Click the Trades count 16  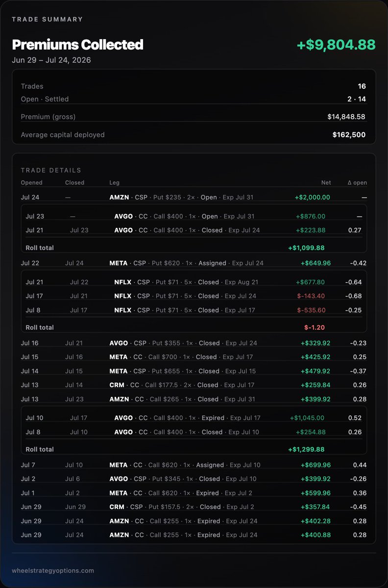point(362,86)
